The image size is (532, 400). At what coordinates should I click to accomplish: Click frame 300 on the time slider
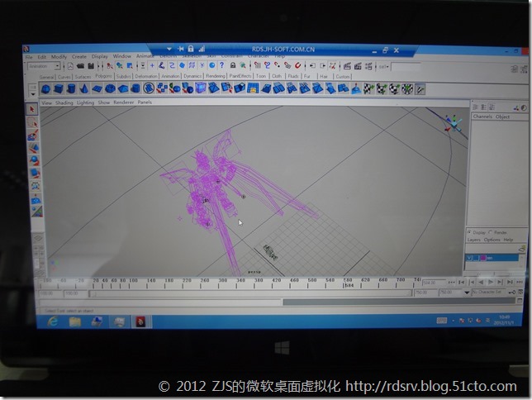coord(222,283)
